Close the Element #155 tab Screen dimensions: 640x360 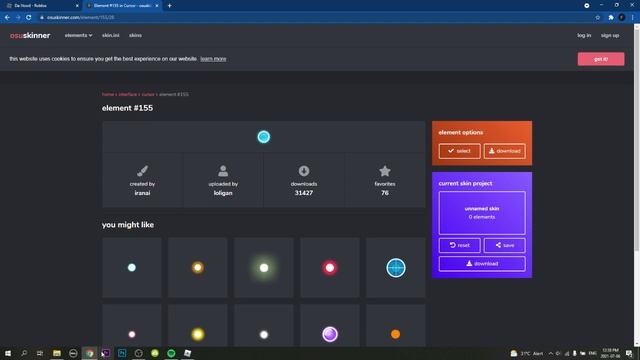(157, 6)
